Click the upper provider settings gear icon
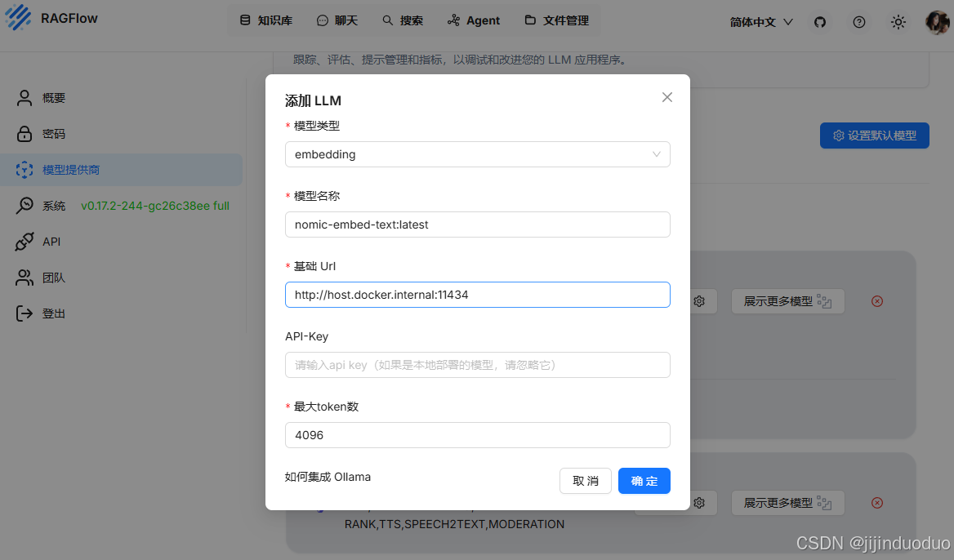This screenshot has width=954, height=560. pos(699,301)
